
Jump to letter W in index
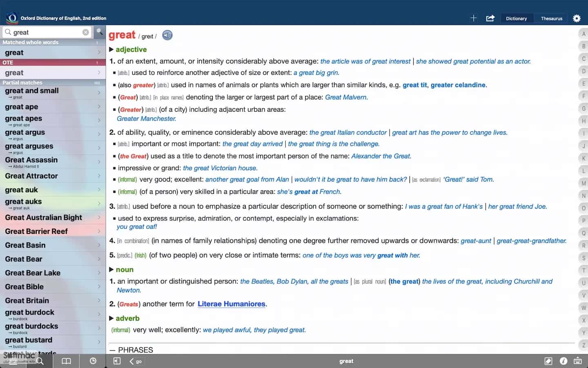pyautogui.click(x=584, y=308)
